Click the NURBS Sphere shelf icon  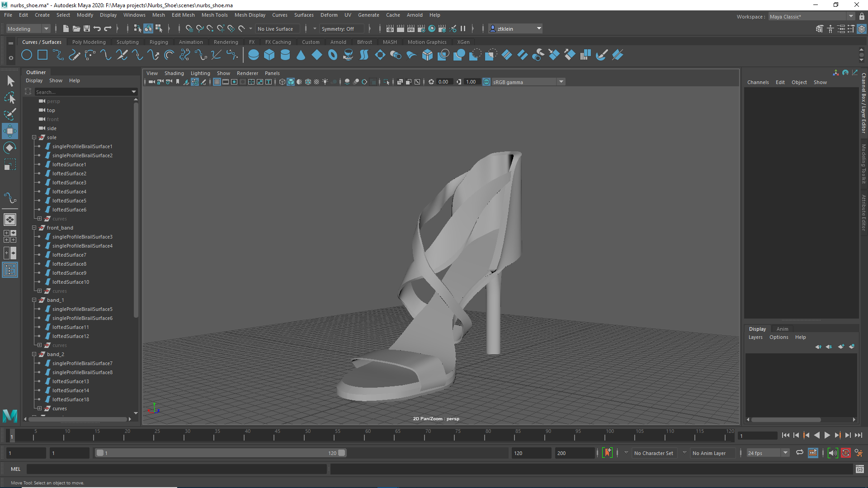pyautogui.click(x=254, y=55)
